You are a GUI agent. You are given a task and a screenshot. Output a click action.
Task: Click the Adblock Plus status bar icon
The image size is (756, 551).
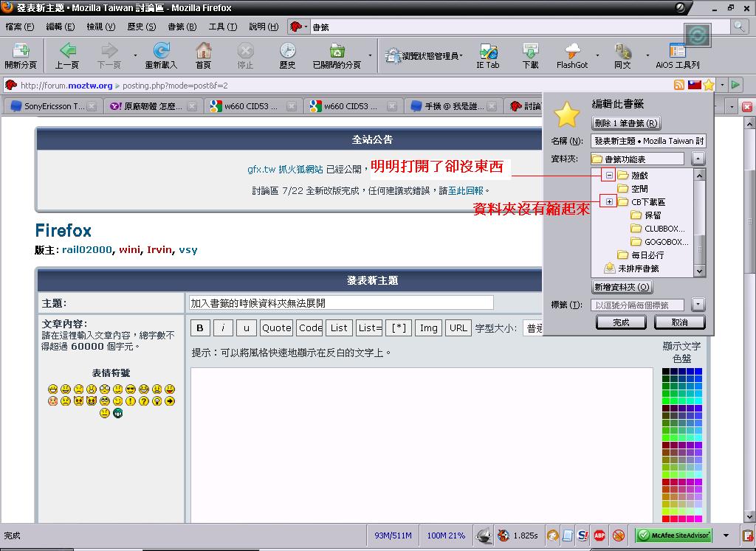tap(600, 536)
